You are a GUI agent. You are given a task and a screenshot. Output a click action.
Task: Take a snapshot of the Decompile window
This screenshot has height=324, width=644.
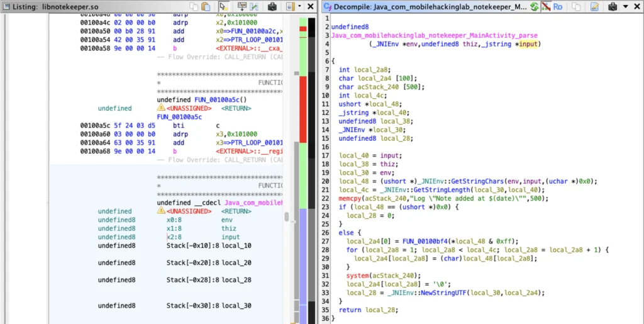pyautogui.click(x=613, y=6)
